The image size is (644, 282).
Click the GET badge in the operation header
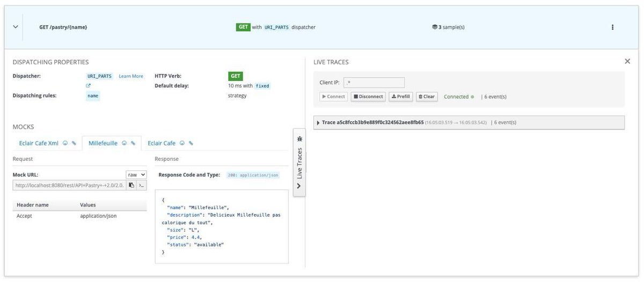[x=243, y=27]
